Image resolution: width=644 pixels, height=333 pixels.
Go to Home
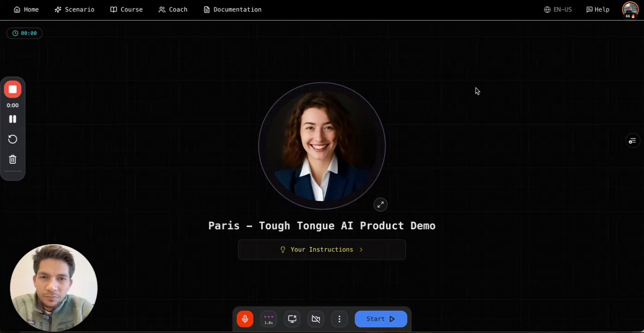(x=26, y=9)
